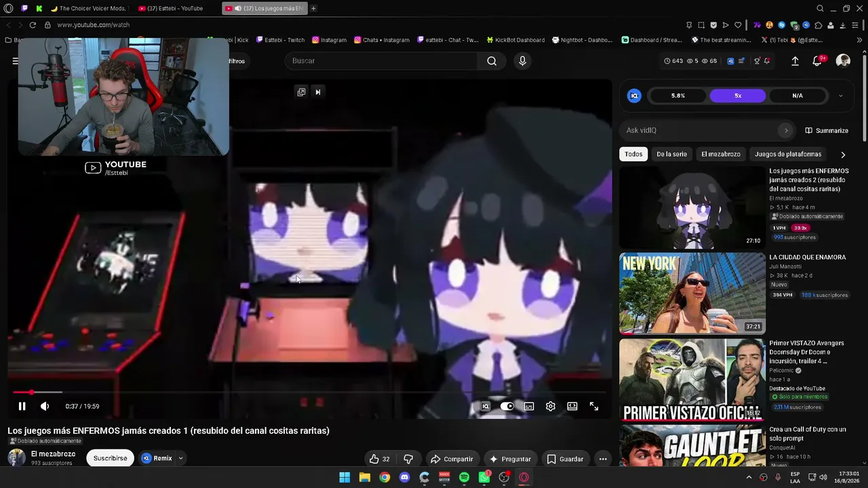This screenshot has width=868, height=488.
Task: Click the heart bookmark icon in address bar
Action: point(738,25)
